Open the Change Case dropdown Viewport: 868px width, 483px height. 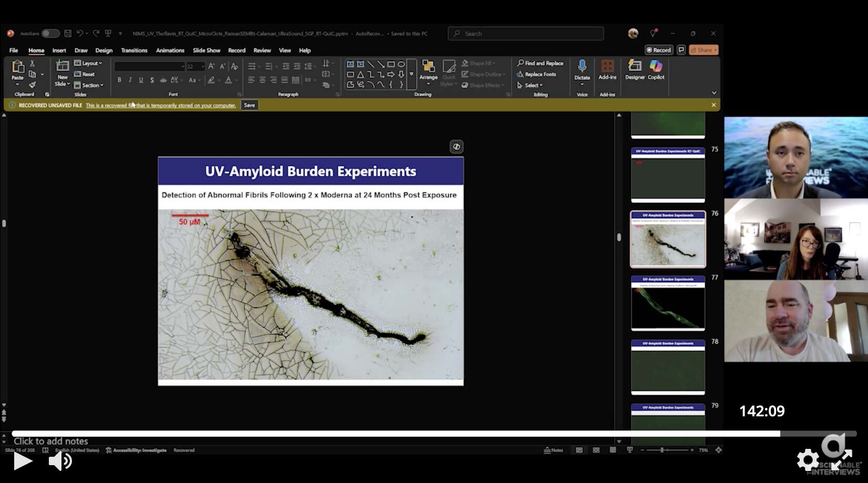193,80
